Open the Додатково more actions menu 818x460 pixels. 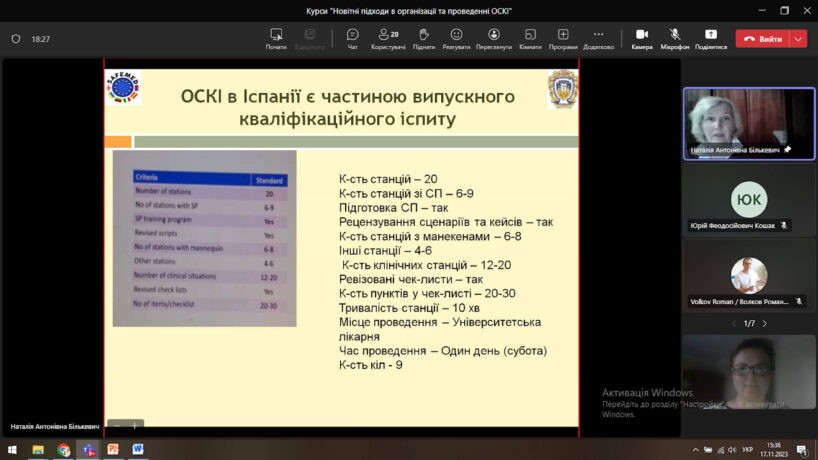[598, 38]
